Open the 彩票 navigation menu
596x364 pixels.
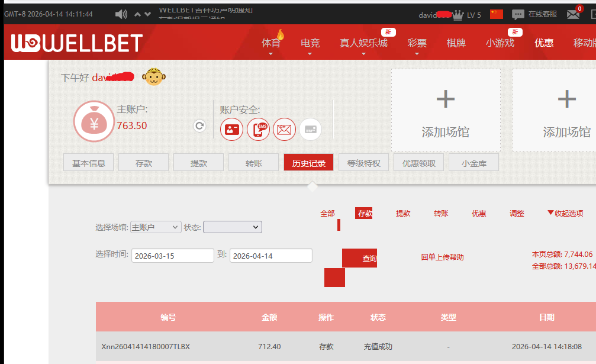click(x=417, y=42)
